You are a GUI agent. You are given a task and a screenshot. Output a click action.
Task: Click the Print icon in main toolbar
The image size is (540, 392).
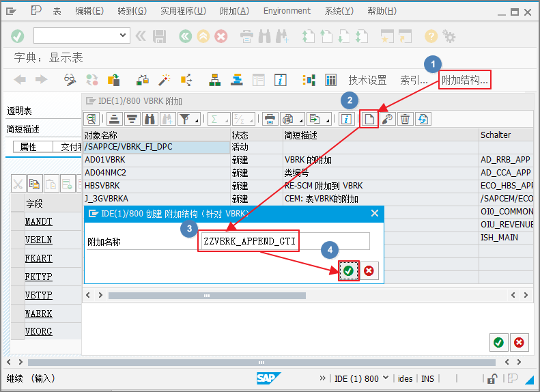tap(246, 36)
